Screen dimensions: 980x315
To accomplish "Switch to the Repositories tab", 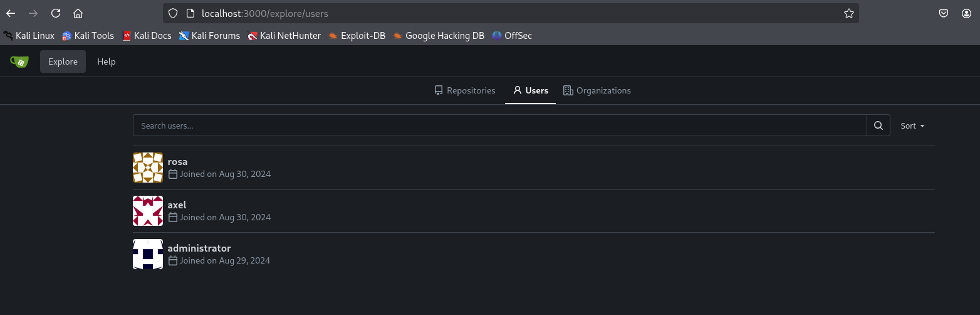I will click(465, 90).
